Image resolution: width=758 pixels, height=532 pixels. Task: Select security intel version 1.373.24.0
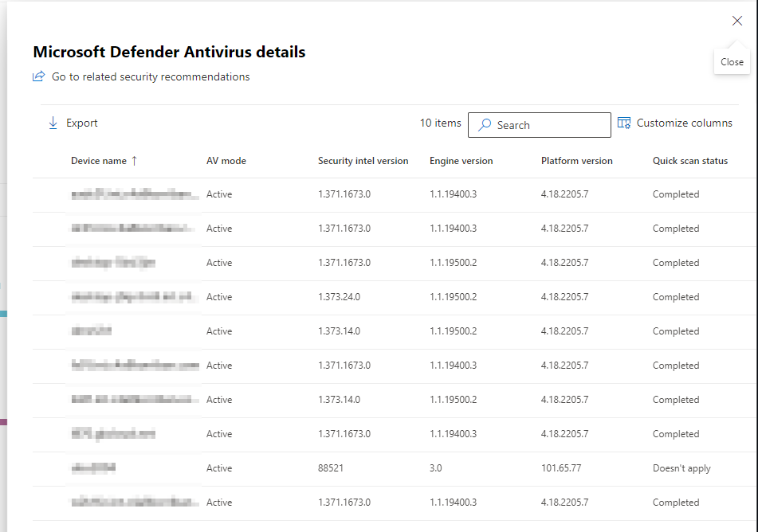(339, 297)
